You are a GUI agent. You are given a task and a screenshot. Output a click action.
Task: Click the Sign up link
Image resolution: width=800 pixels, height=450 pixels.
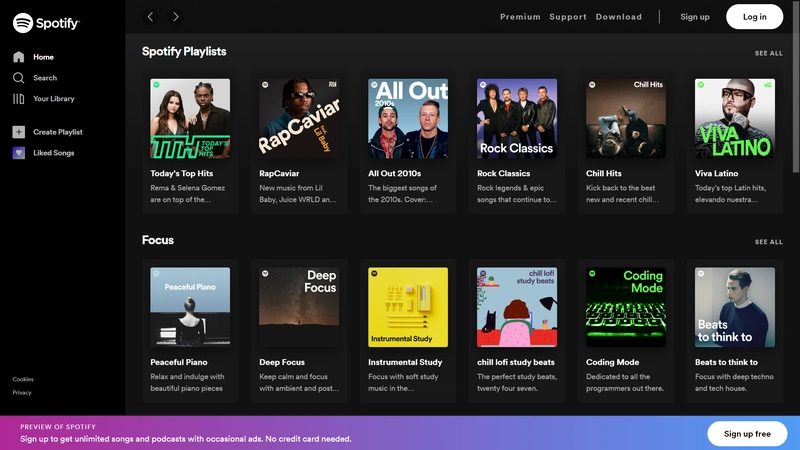[x=695, y=17]
